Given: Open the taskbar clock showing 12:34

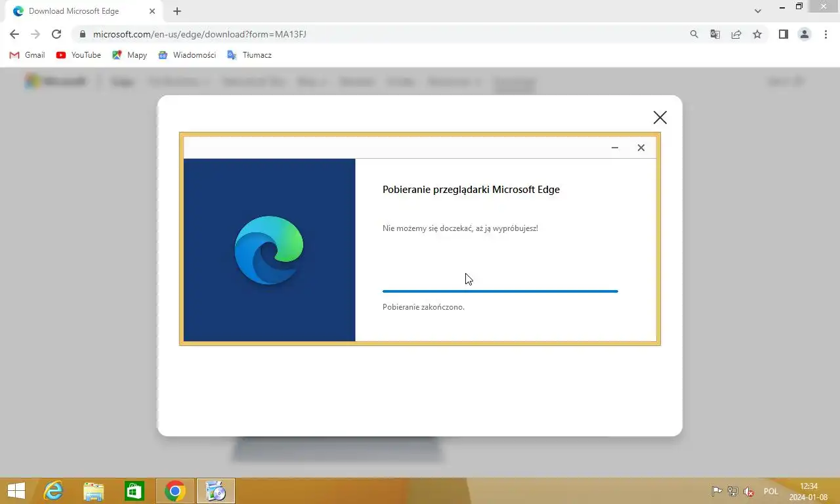Looking at the screenshot, I should click(808, 492).
